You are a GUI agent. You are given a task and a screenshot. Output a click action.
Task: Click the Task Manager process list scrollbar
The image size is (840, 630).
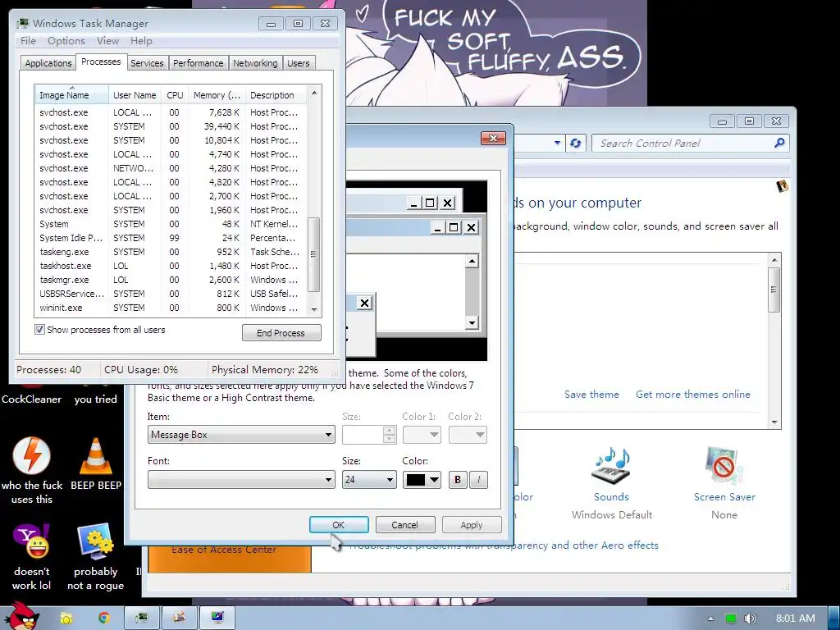coord(314,254)
